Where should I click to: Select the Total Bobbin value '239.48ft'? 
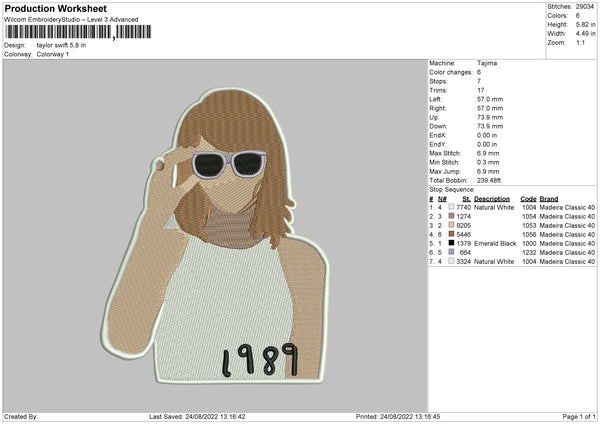[x=489, y=180]
